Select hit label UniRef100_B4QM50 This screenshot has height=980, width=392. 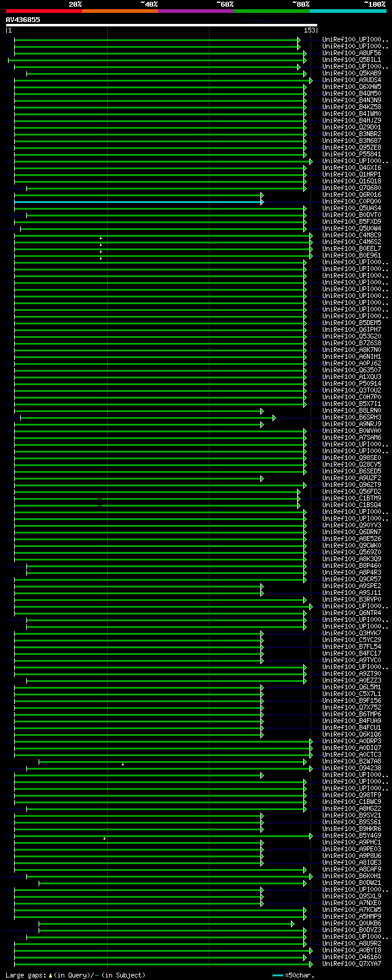(x=352, y=94)
